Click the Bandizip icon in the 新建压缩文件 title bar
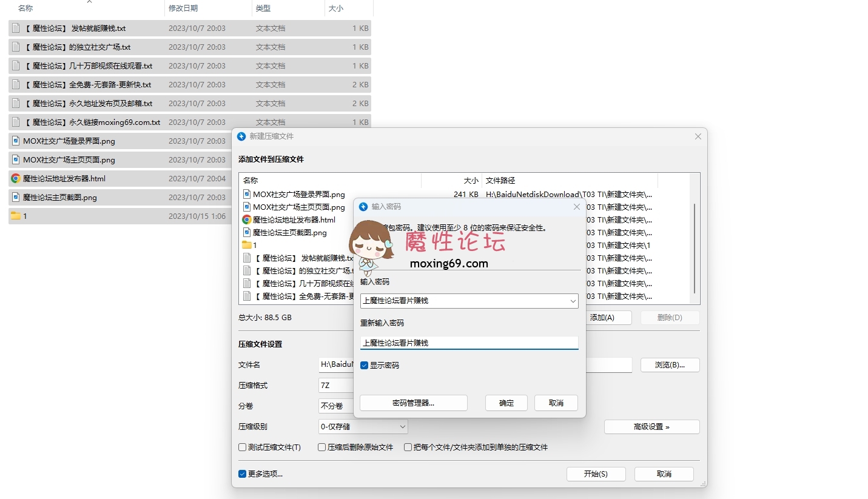This screenshot has height=499, width=868. [x=241, y=136]
